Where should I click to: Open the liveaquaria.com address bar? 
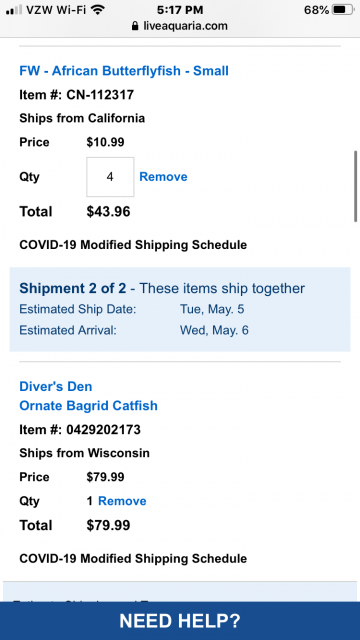pos(180,26)
